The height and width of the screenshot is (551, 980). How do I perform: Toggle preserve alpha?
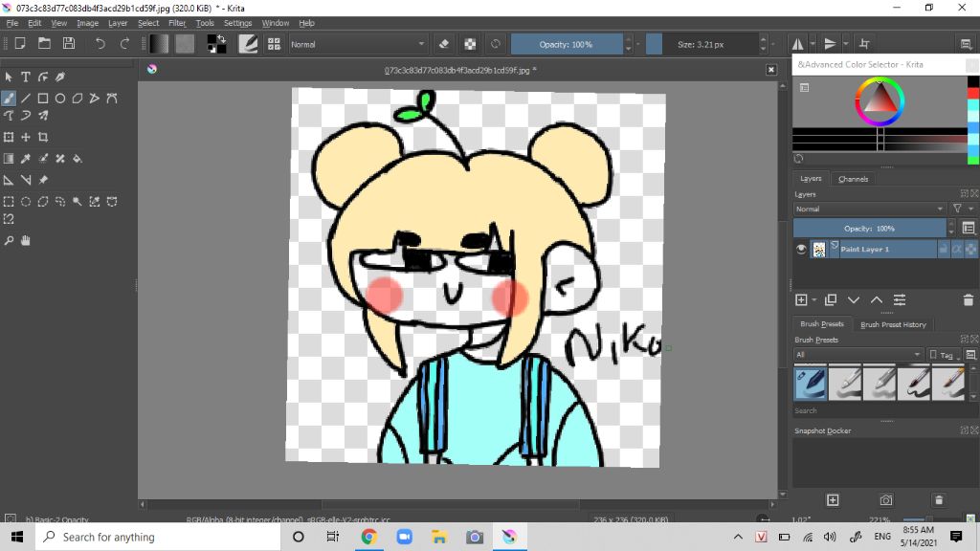(470, 44)
